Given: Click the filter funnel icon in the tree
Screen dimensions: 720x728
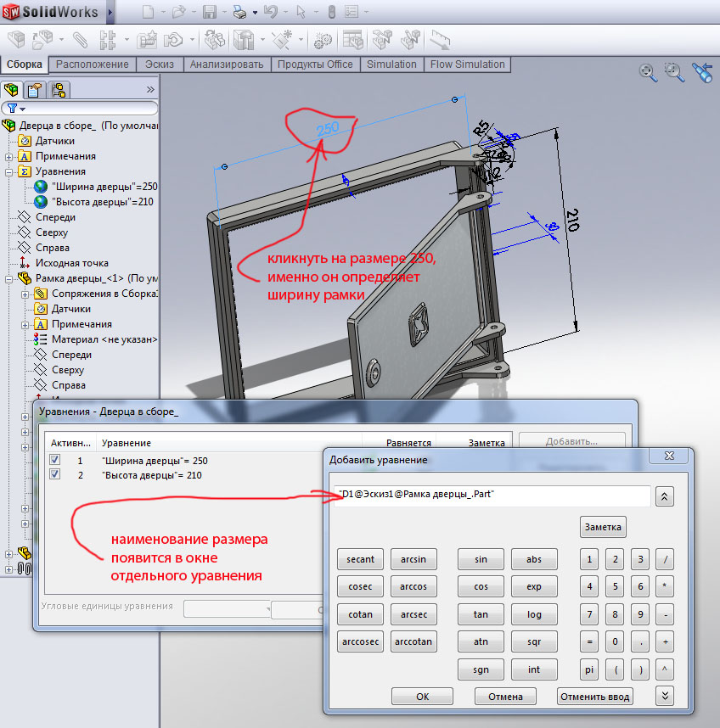Looking at the screenshot, I should click(13, 109).
